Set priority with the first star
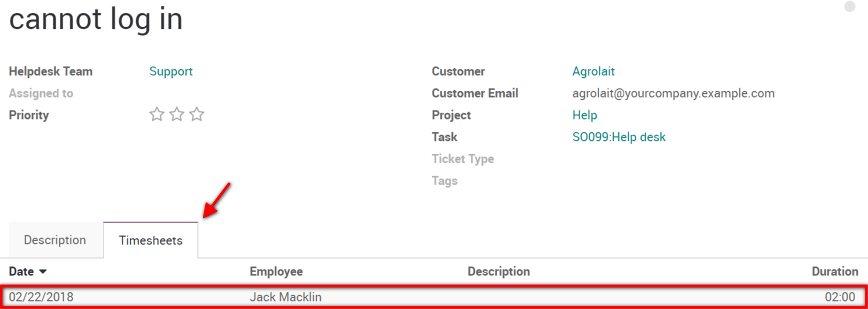The height and width of the screenshot is (309, 868). [x=157, y=114]
